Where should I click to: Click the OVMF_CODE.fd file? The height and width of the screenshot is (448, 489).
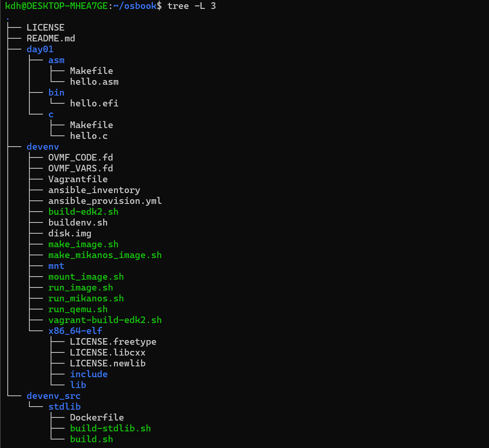[x=80, y=157]
